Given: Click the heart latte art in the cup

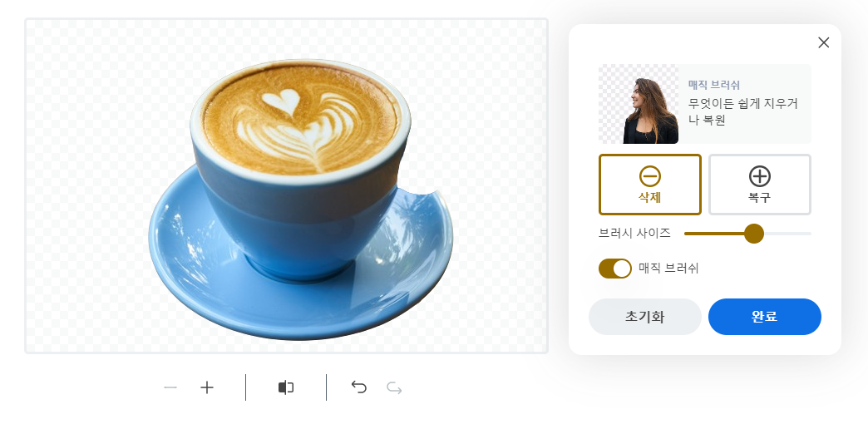Looking at the screenshot, I should click(x=281, y=102).
